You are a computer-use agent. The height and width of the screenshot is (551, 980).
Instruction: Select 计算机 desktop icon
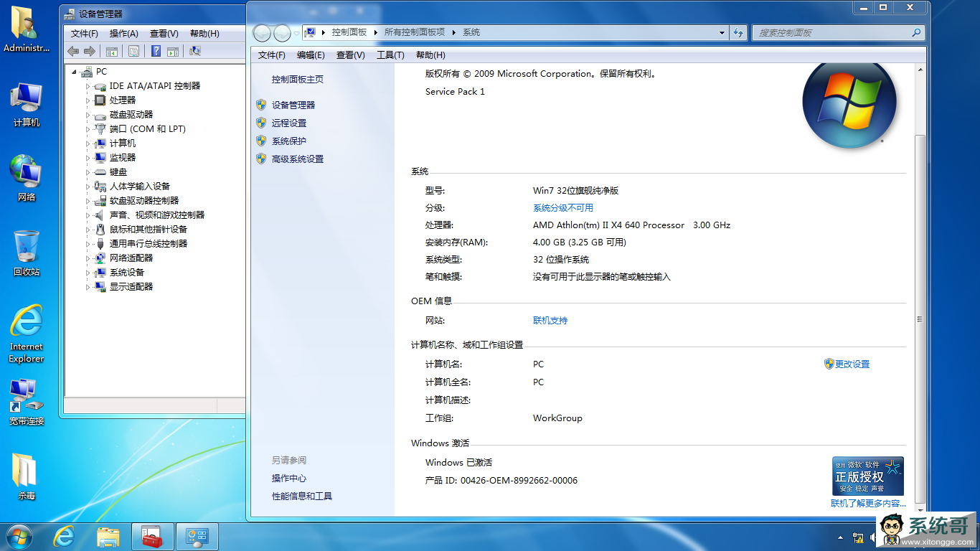pos(27,105)
